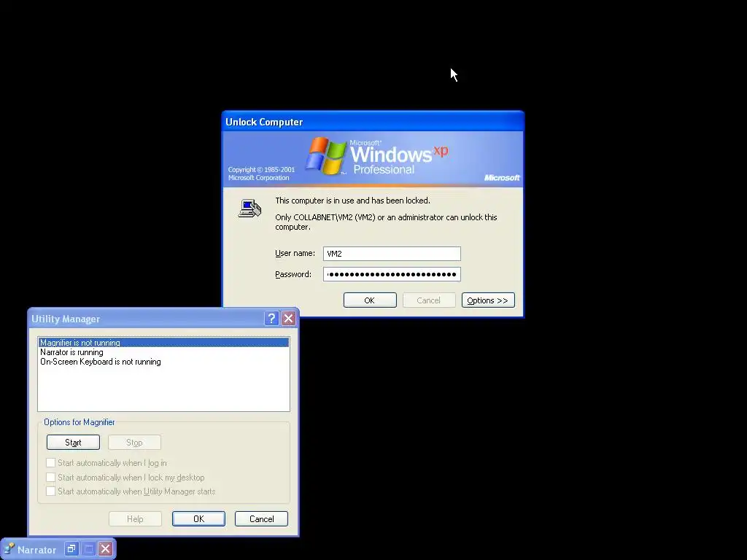Confirm Utility Manager with OK

click(198, 518)
